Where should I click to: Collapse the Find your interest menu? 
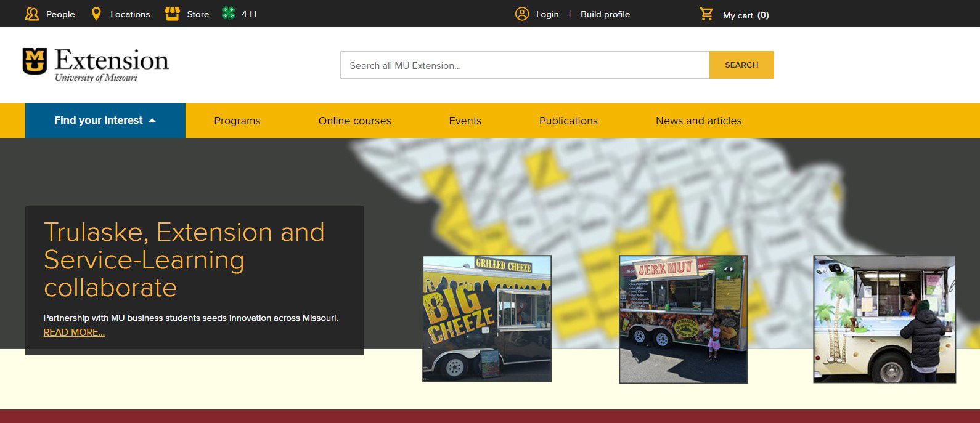point(105,121)
